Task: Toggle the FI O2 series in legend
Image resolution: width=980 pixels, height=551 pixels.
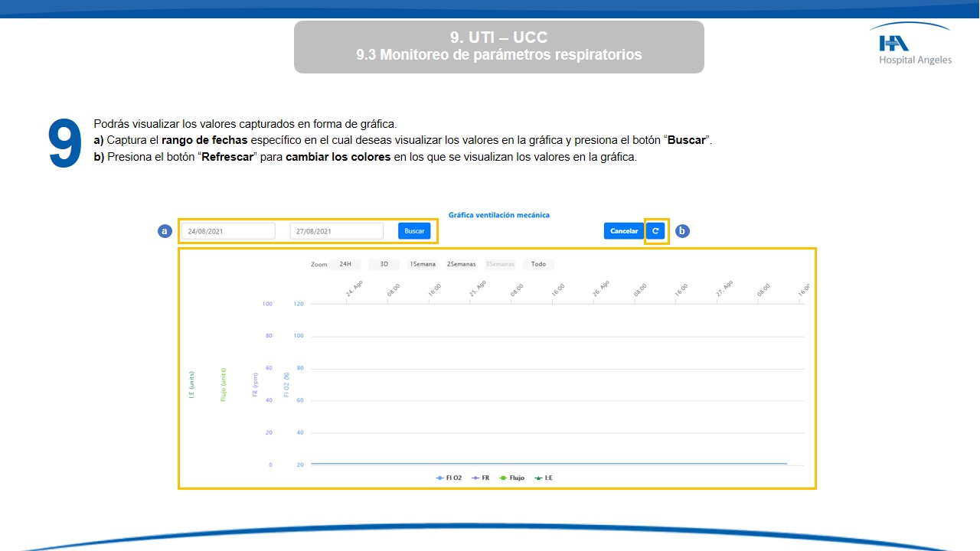Action: pyautogui.click(x=449, y=478)
